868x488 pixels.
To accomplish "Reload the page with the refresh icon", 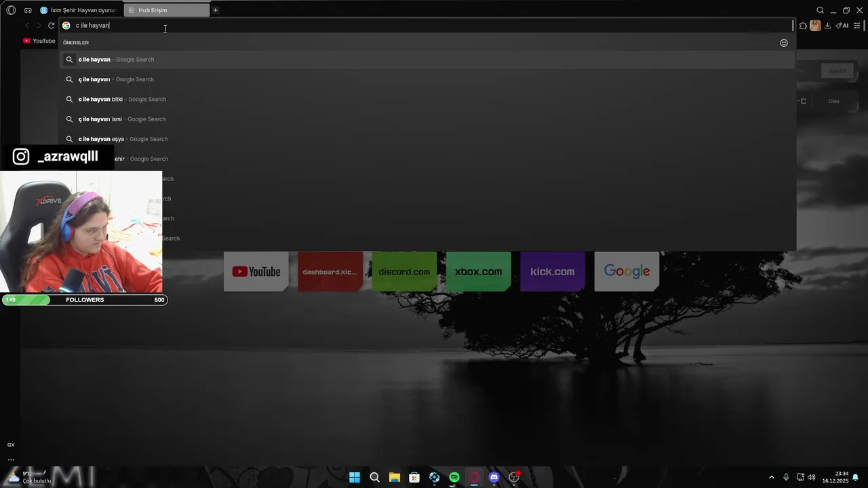I will [x=51, y=26].
